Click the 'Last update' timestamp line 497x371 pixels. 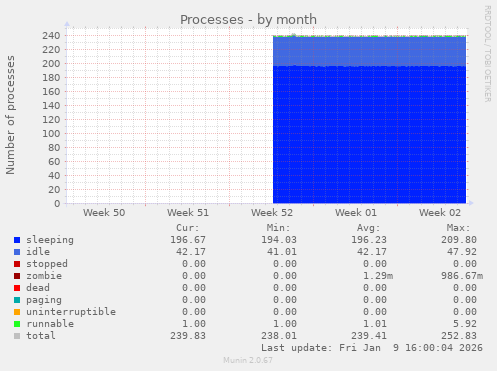point(372,348)
